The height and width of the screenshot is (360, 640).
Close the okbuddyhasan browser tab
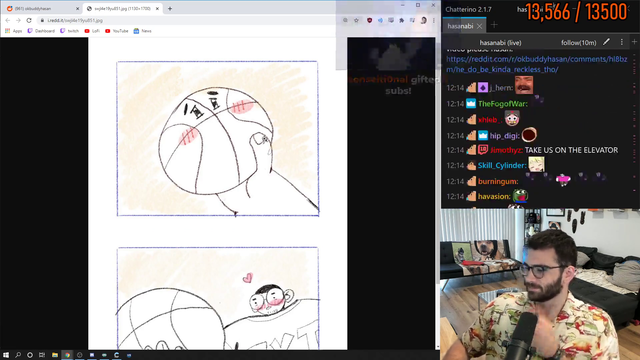pyautogui.click(x=78, y=9)
